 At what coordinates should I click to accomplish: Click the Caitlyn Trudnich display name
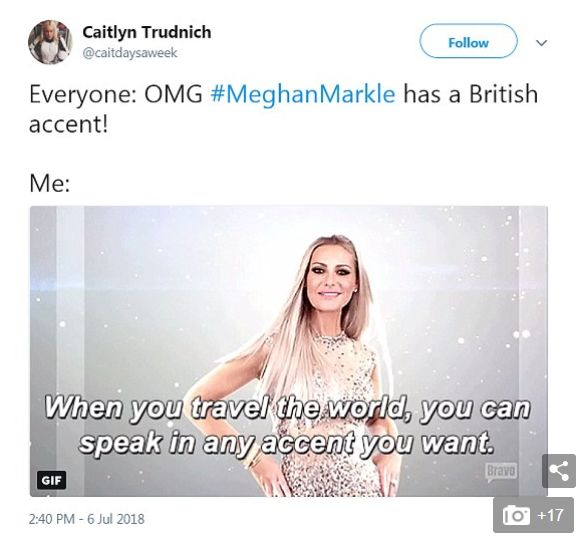[x=147, y=32]
